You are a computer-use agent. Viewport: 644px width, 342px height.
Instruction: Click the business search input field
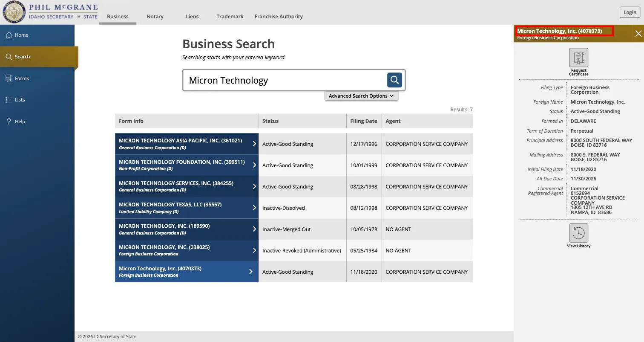click(x=285, y=80)
